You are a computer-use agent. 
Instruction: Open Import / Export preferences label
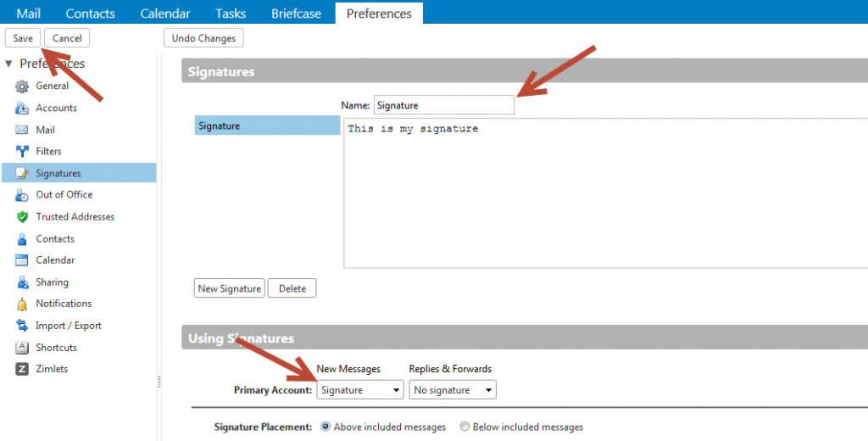click(x=69, y=326)
